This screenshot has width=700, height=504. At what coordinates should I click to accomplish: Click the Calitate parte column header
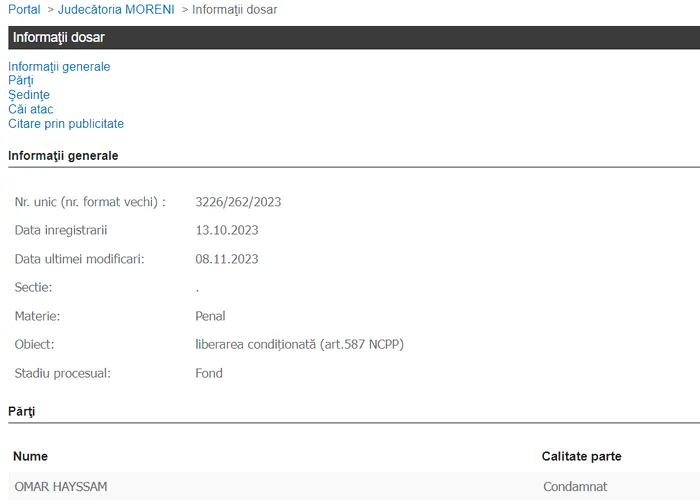click(x=581, y=457)
